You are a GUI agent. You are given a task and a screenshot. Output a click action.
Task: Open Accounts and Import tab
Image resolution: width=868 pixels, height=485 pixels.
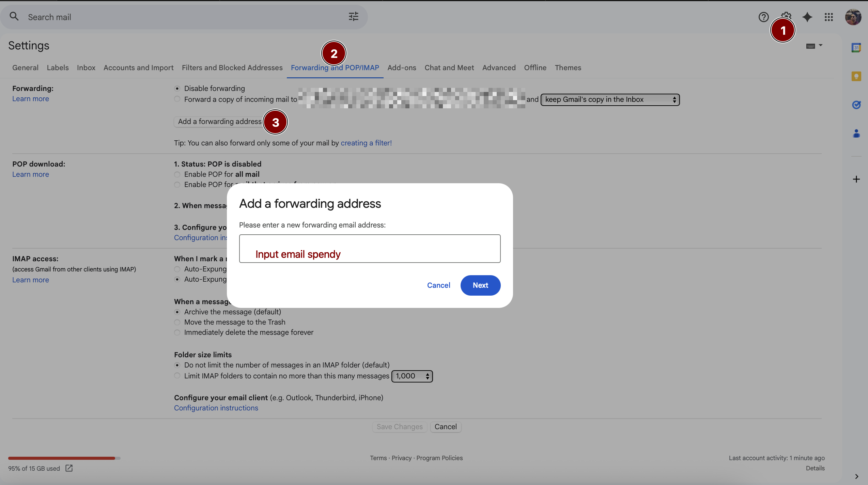138,67
